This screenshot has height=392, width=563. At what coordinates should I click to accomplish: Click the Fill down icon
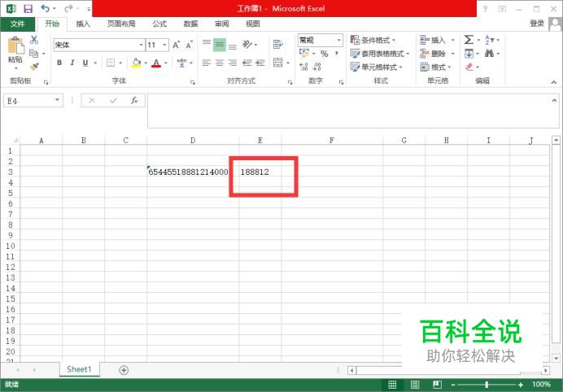(x=469, y=54)
